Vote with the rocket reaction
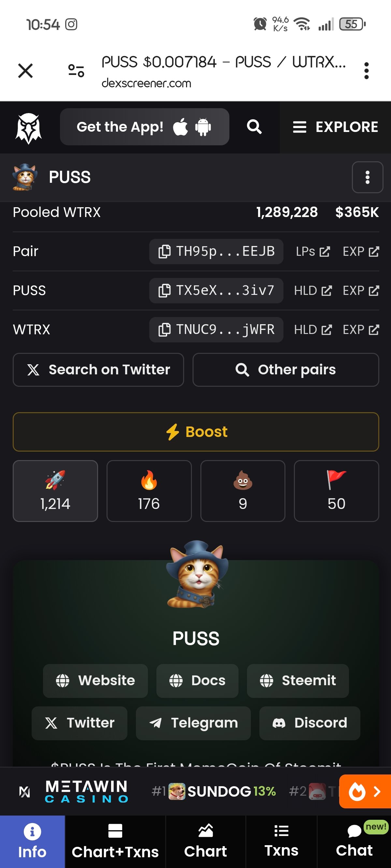 pyautogui.click(x=55, y=491)
